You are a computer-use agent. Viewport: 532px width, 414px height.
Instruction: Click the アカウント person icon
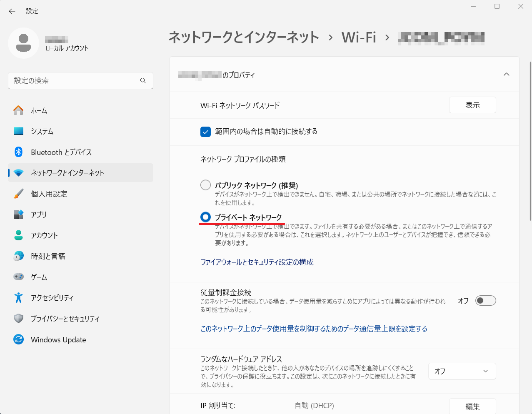point(18,235)
